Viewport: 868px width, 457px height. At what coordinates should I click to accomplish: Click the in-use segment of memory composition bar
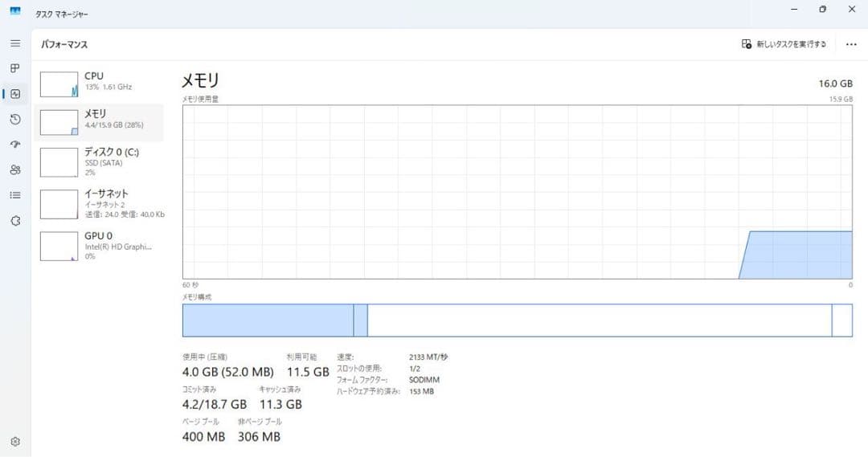pos(268,320)
